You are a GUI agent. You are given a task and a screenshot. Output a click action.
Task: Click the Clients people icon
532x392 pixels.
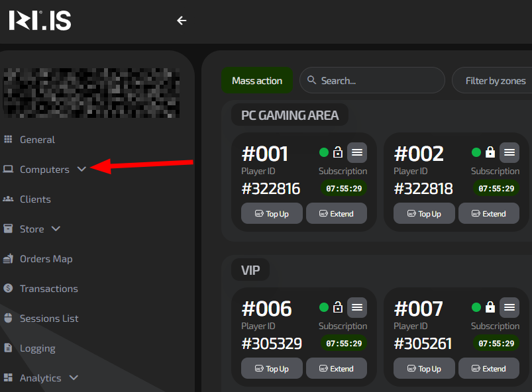point(8,199)
